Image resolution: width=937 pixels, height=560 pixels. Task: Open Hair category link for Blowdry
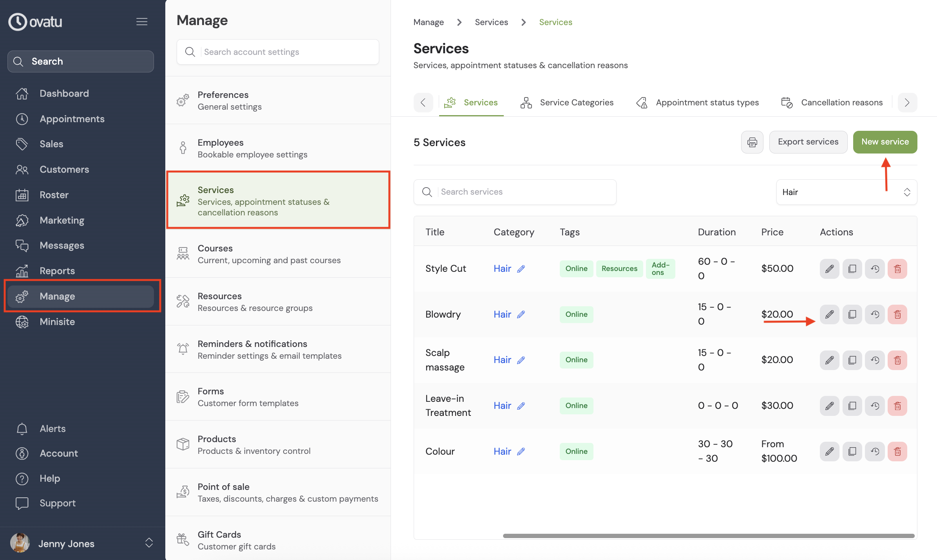click(x=502, y=314)
